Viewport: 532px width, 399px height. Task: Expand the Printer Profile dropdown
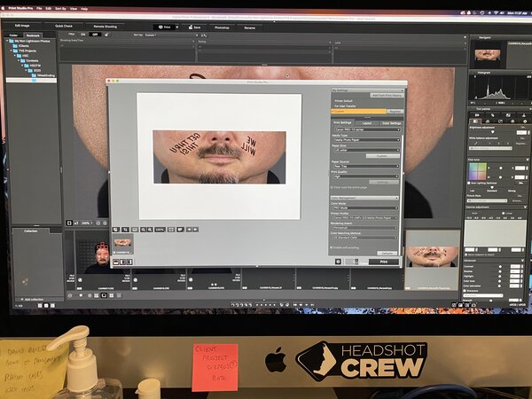[364, 217]
